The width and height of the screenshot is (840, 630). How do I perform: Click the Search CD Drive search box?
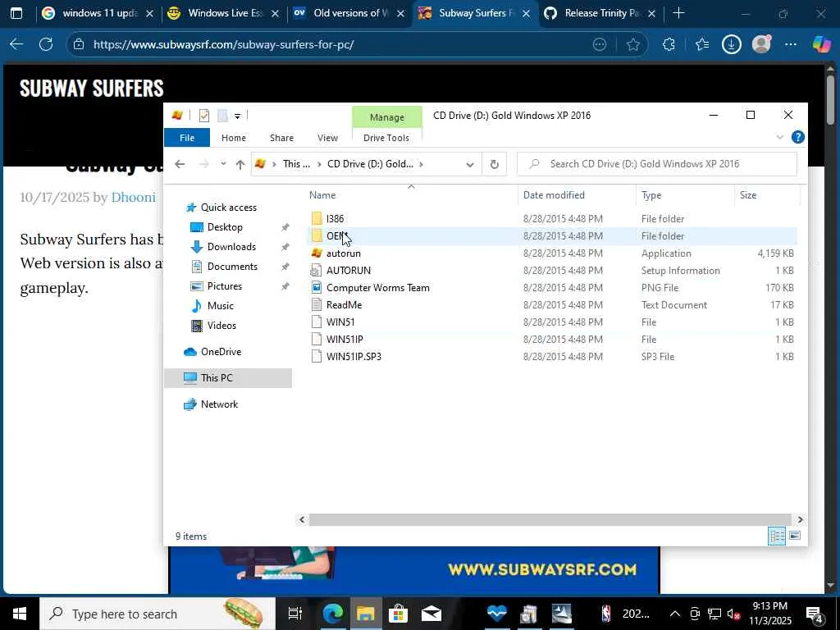(657, 164)
